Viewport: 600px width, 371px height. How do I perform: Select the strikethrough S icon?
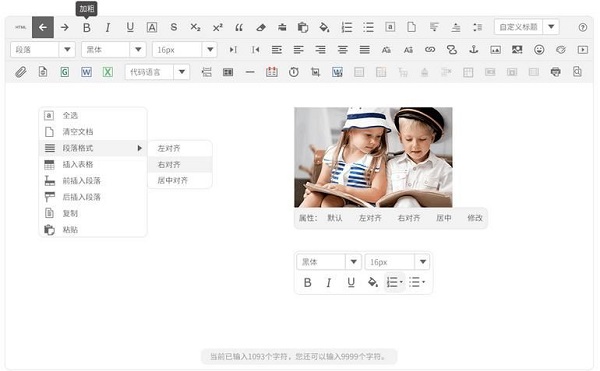pos(174,27)
